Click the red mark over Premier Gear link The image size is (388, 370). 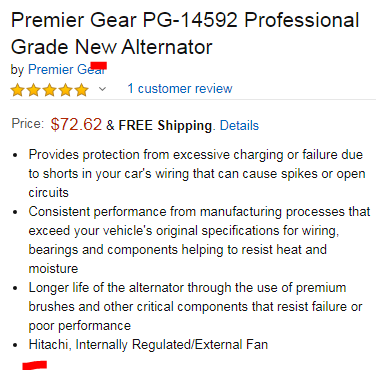tap(99, 66)
